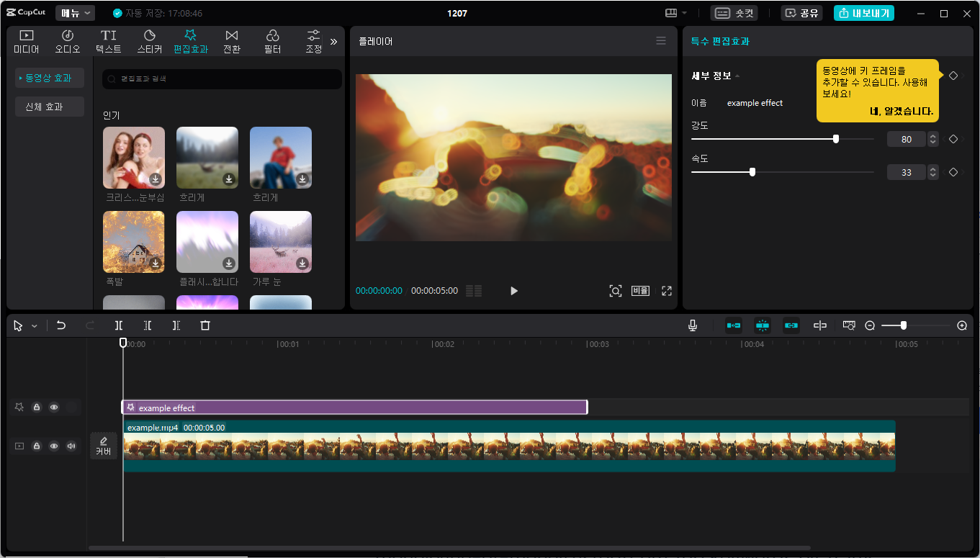
Task: Select 동영상 효과 video effects category
Action: click(x=50, y=78)
